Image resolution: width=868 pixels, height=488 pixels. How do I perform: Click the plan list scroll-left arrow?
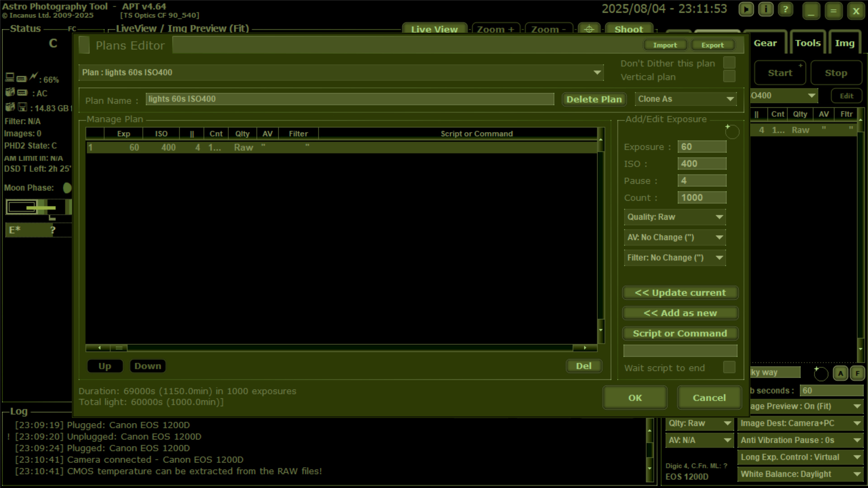[99, 348]
